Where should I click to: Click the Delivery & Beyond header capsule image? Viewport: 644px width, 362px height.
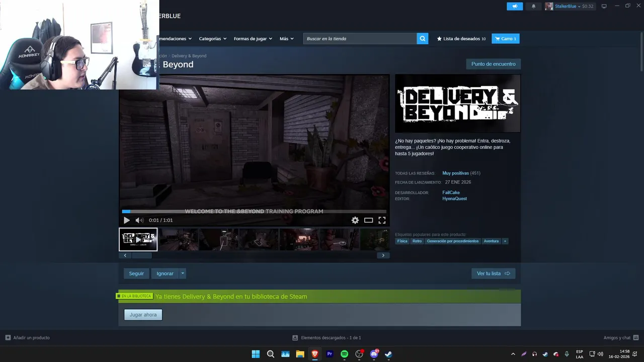click(458, 104)
